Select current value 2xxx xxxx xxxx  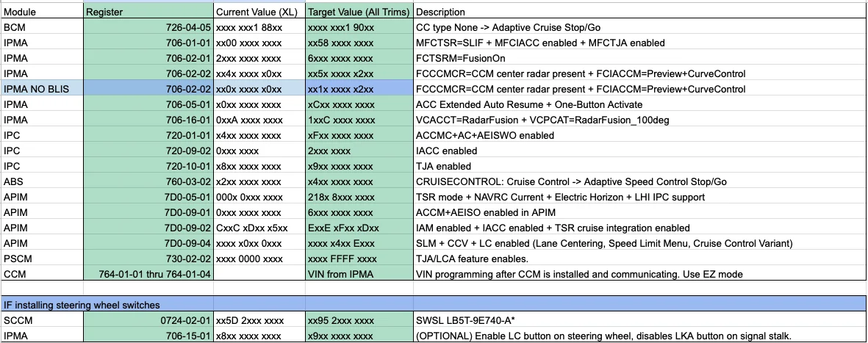pos(259,58)
